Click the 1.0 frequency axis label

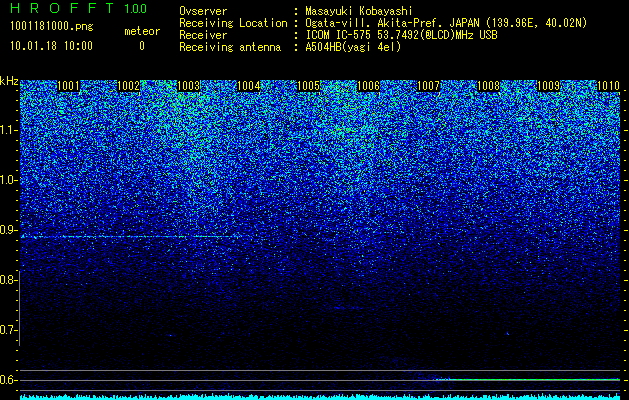click(x=9, y=180)
